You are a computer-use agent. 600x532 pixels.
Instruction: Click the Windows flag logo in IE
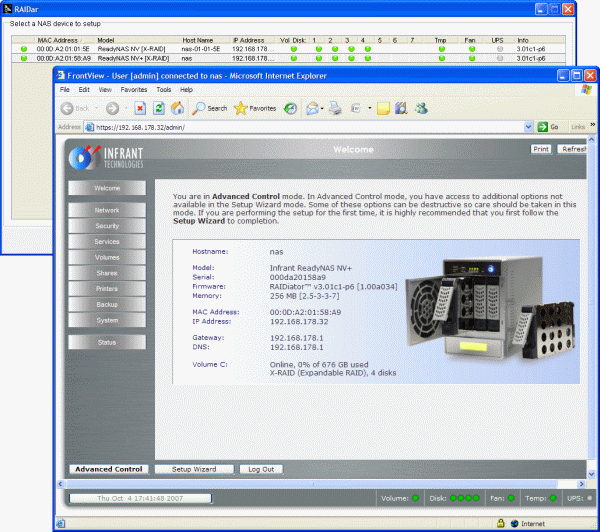(586, 90)
